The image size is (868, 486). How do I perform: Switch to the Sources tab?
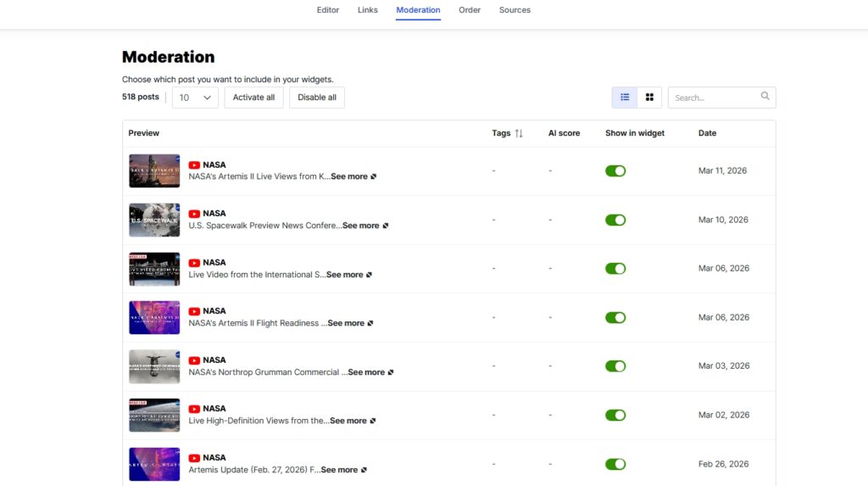515,10
